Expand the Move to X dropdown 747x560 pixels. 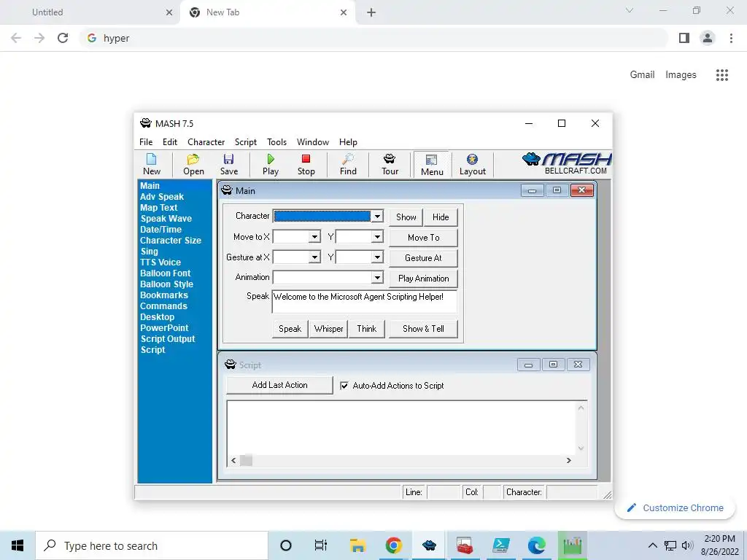[x=314, y=237]
